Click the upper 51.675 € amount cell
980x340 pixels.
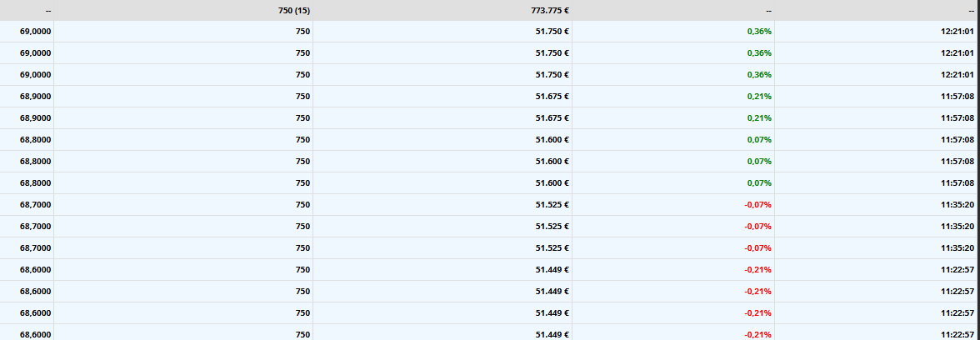442,97
